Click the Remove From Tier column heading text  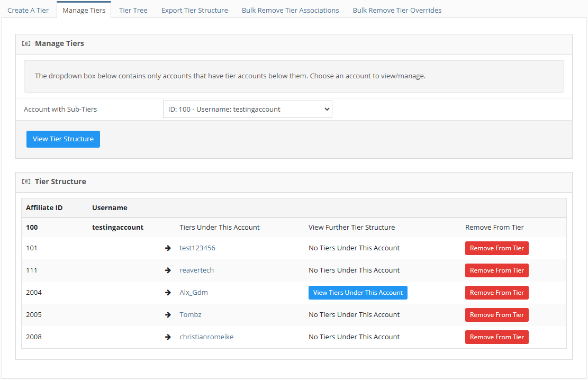(495, 228)
